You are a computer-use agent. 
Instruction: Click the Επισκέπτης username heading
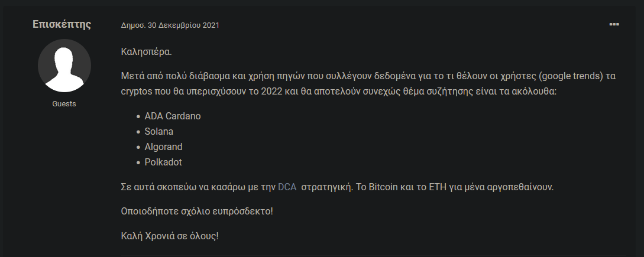[x=62, y=24]
